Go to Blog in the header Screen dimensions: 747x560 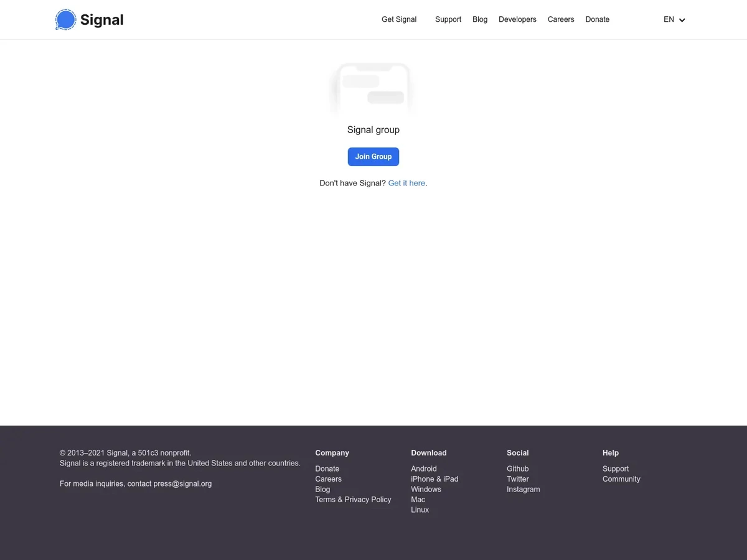[480, 20]
